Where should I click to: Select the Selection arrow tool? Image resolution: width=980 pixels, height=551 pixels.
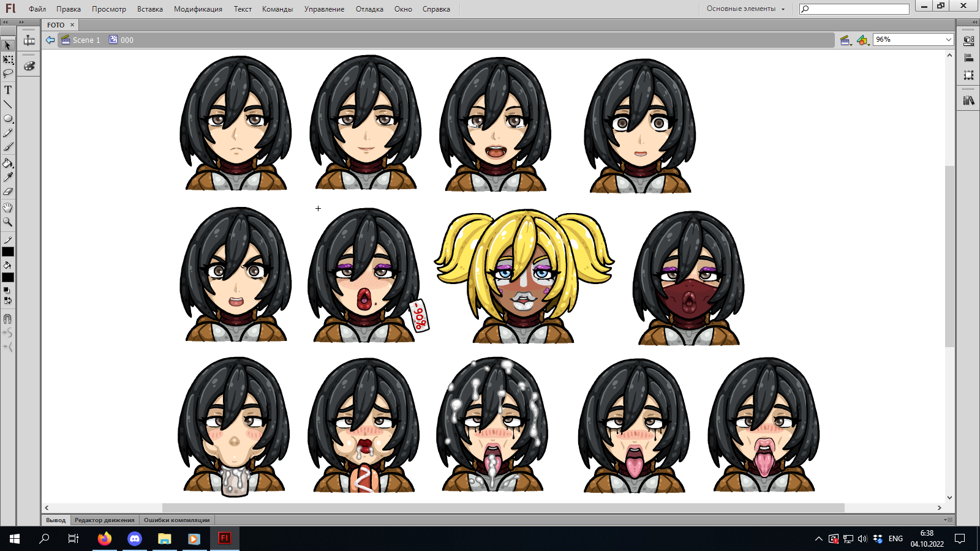tap(8, 45)
